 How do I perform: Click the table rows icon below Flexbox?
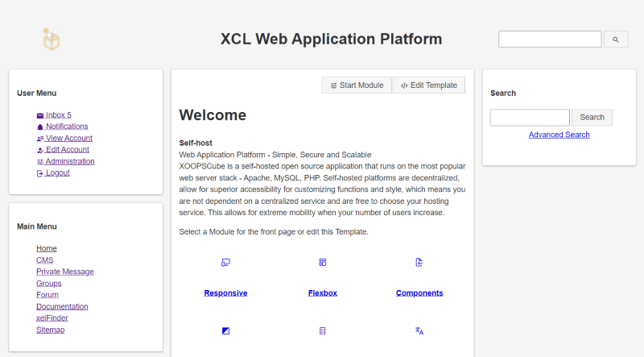coord(323,330)
